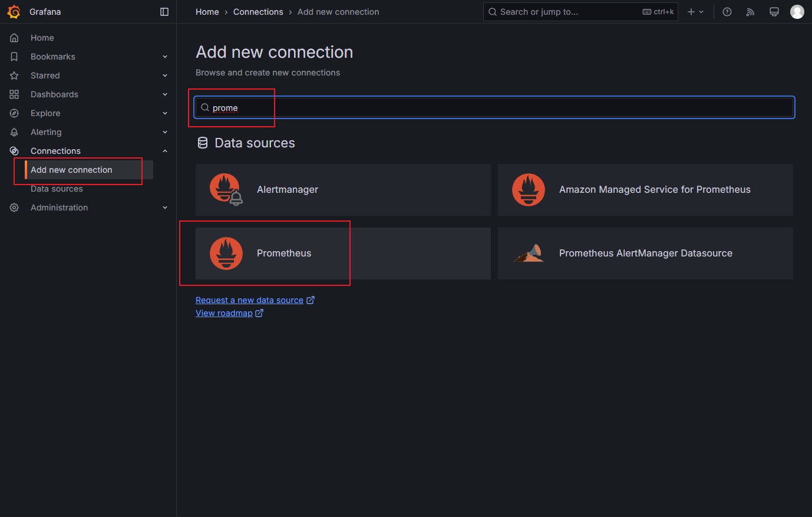Expand the Alerting section chevron

[x=165, y=132]
